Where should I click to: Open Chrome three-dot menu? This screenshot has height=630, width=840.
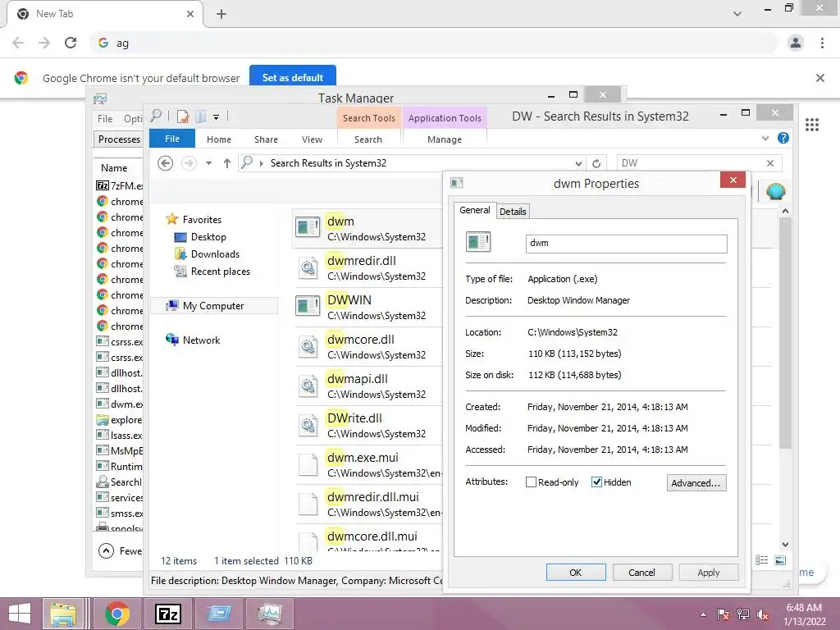[x=822, y=43]
